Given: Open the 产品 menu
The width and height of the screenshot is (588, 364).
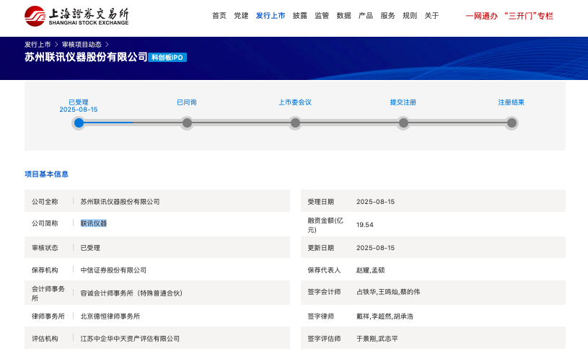Looking at the screenshot, I should click(x=366, y=16).
